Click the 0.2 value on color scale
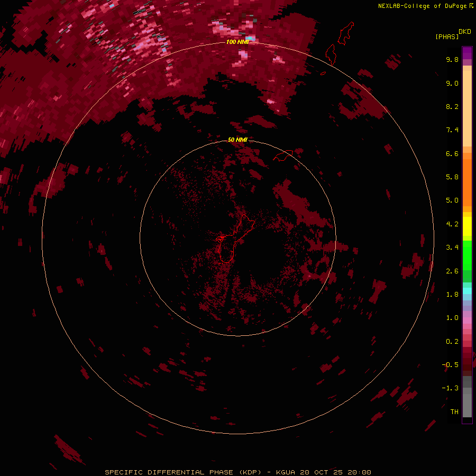Screen dimensions: 476x476 click(x=452, y=342)
